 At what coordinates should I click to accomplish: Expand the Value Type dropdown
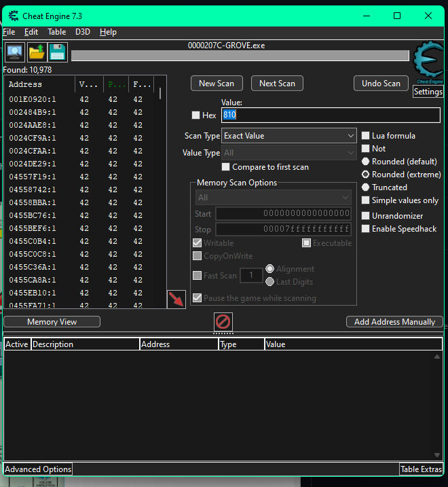[289, 153]
